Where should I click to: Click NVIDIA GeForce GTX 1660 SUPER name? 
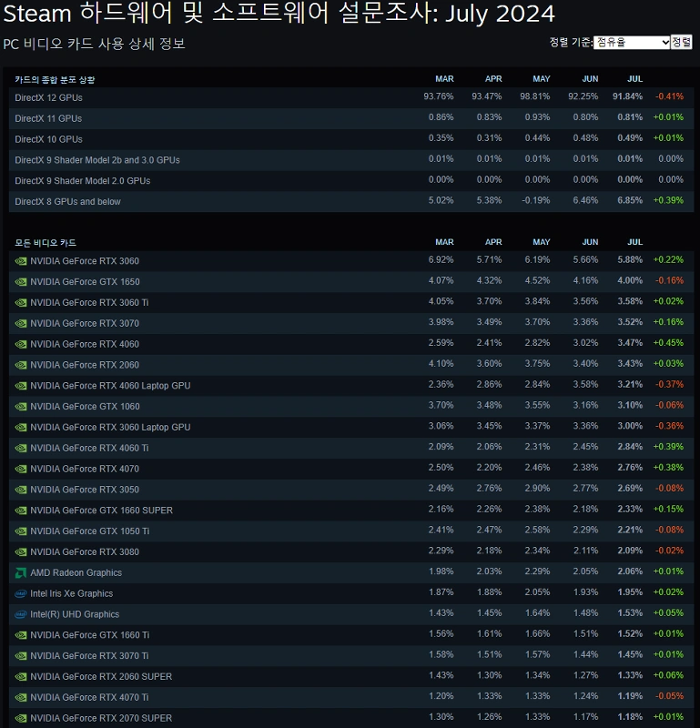coord(101,511)
